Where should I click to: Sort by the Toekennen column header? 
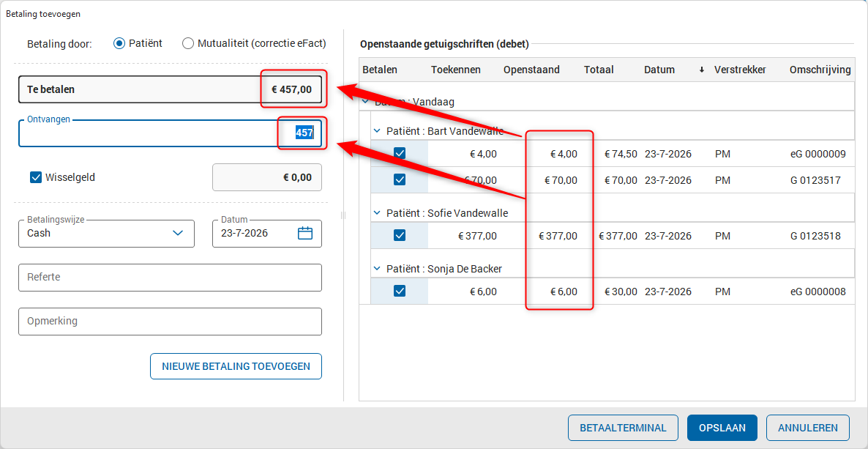click(455, 70)
